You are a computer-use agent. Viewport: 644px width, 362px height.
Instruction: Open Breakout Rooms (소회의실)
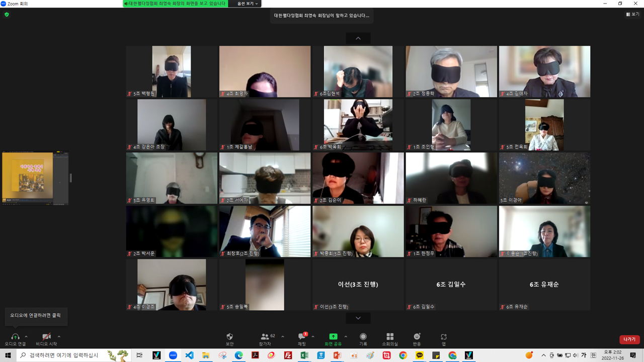click(389, 337)
